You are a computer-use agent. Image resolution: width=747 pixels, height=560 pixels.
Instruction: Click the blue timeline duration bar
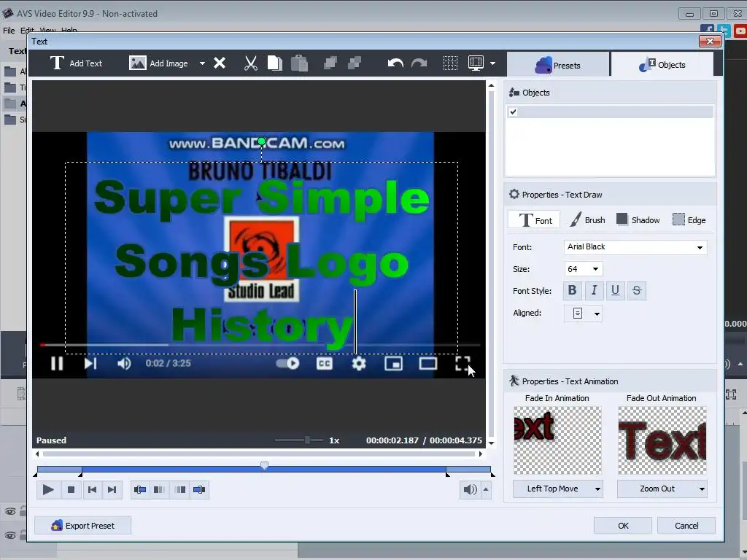tap(264, 470)
